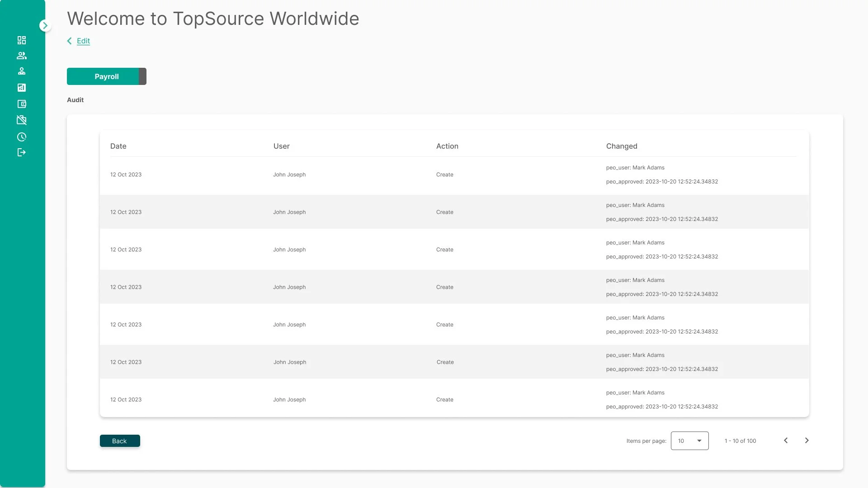Viewport: 868px width, 488px height.
Task: Click the back arrow next to Edit
Action: (70, 41)
